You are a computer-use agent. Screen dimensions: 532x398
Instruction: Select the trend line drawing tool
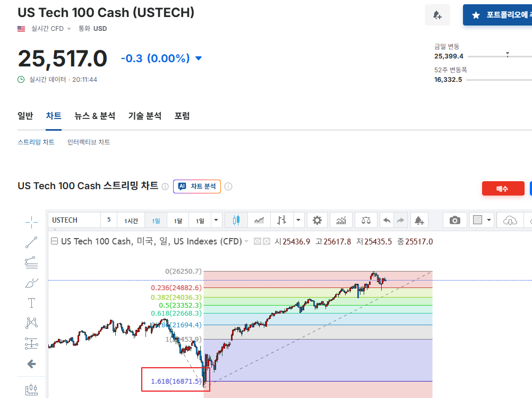coord(31,242)
